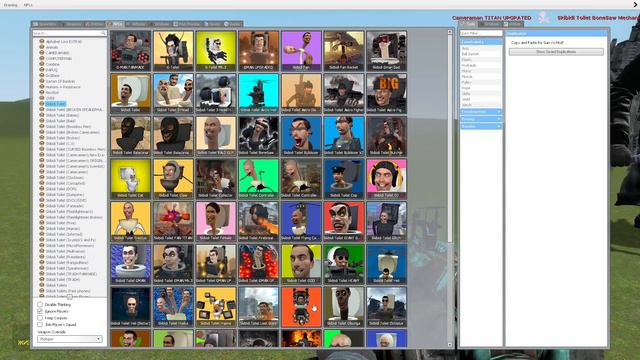640x360 pixels.
Task: Open the Weapon Override dropdown
Action: coord(70,339)
